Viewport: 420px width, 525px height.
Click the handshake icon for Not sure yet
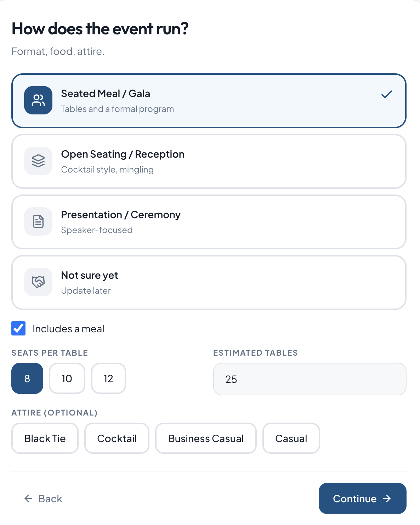(x=38, y=282)
